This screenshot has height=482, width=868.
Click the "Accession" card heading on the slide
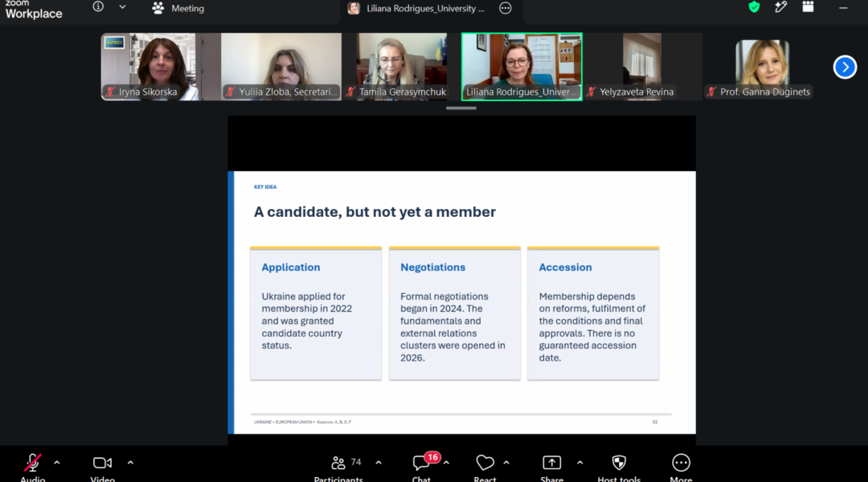click(x=565, y=268)
